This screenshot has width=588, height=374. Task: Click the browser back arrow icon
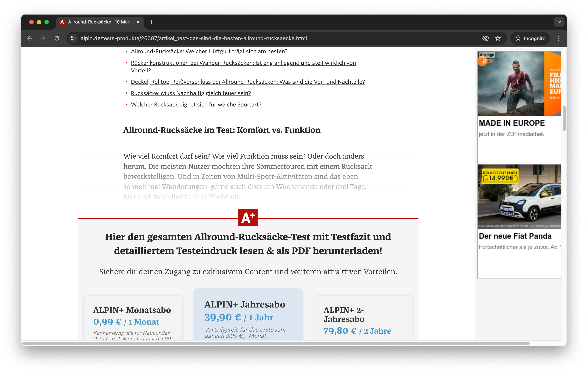(30, 38)
